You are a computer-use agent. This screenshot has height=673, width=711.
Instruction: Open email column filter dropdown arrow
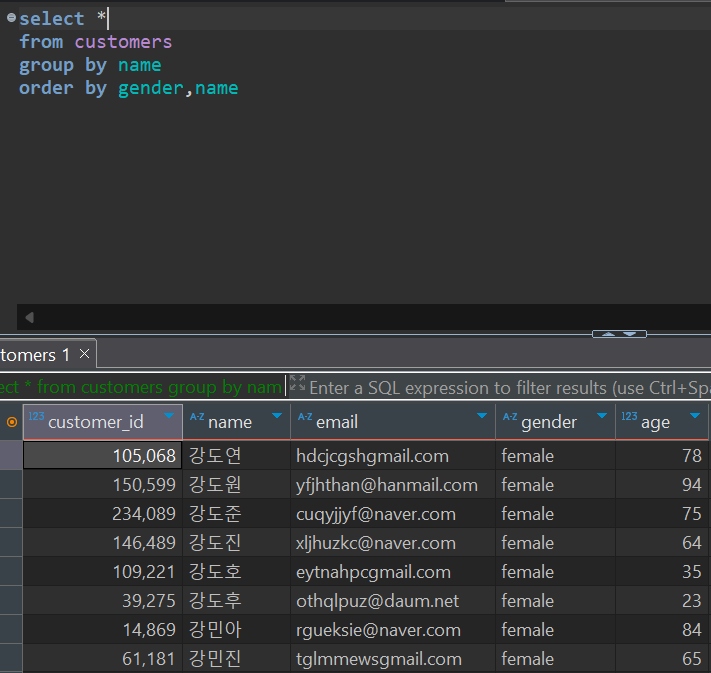[482, 416]
